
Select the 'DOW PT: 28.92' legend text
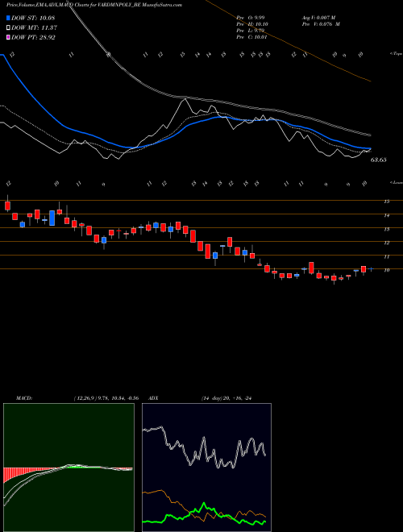point(33,37)
